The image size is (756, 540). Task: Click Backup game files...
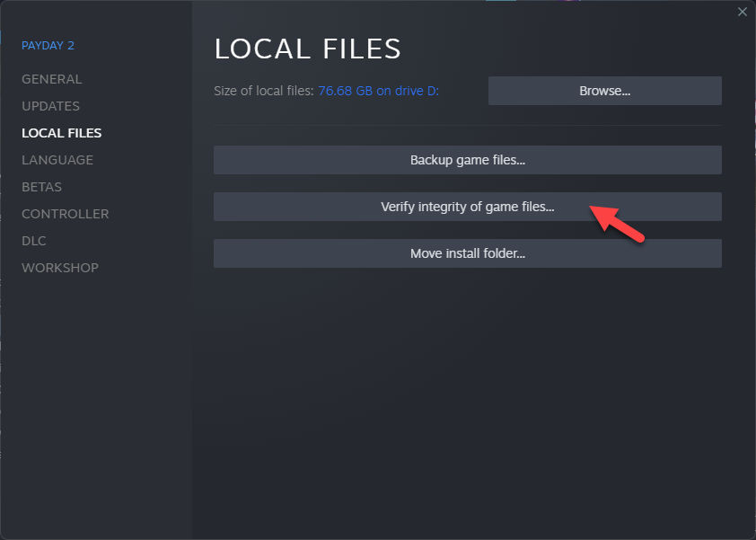(467, 160)
